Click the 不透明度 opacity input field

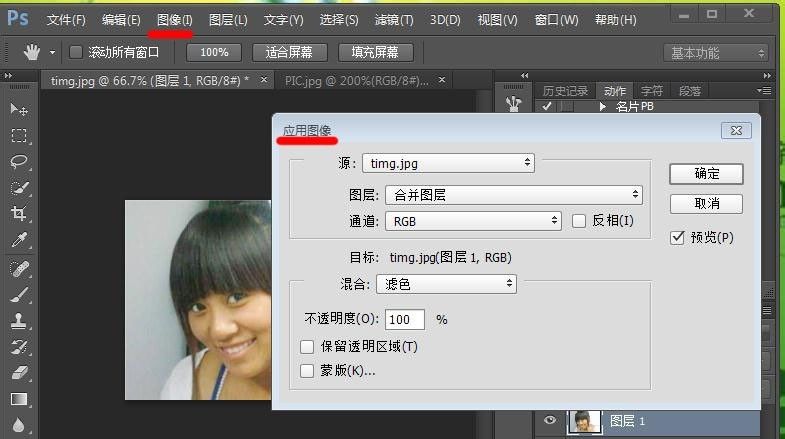click(x=405, y=320)
